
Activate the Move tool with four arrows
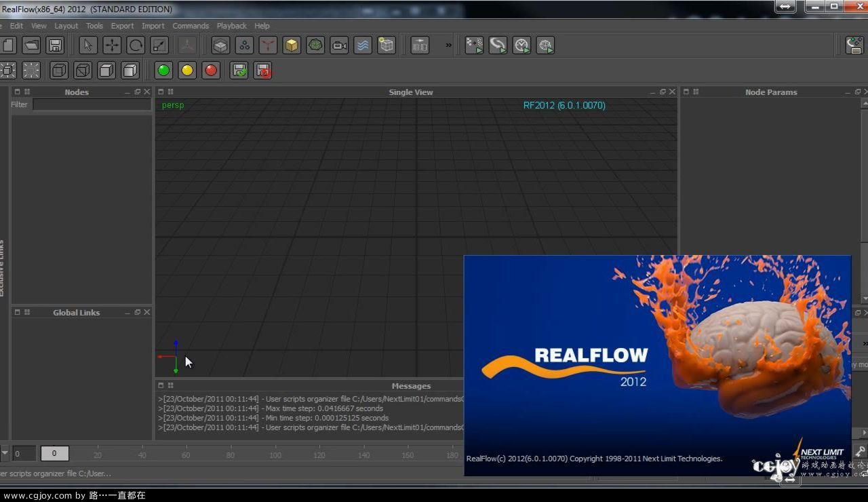(x=112, y=45)
